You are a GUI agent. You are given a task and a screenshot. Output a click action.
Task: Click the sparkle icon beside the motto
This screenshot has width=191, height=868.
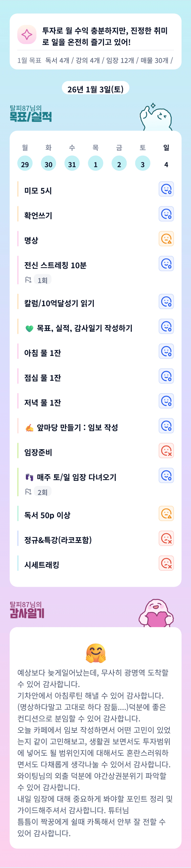tap(27, 34)
